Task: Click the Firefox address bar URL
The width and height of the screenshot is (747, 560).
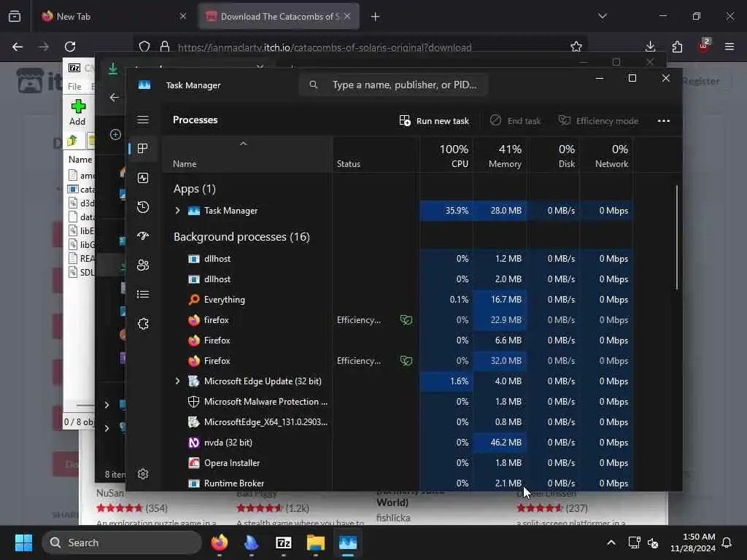Action: pyautogui.click(x=325, y=47)
